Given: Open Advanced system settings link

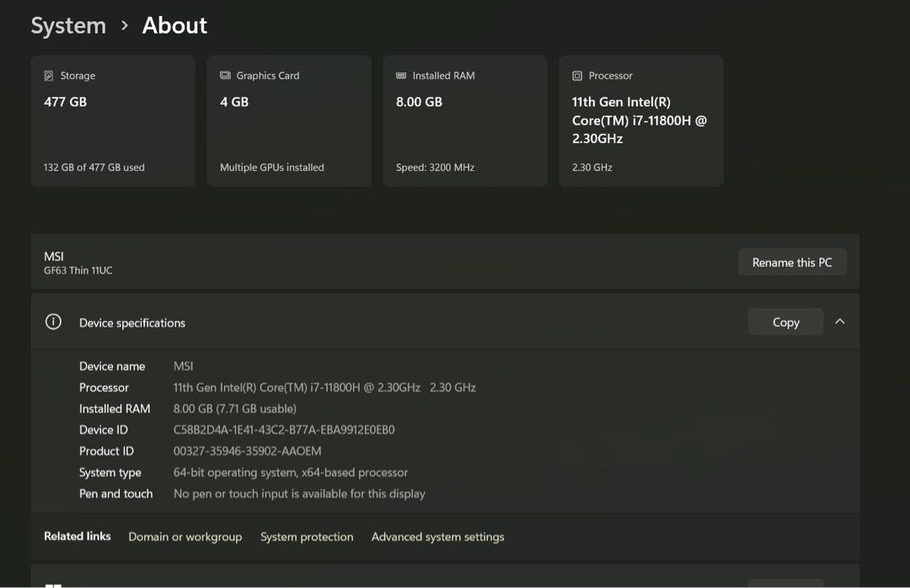Looking at the screenshot, I should pos(437,537).
